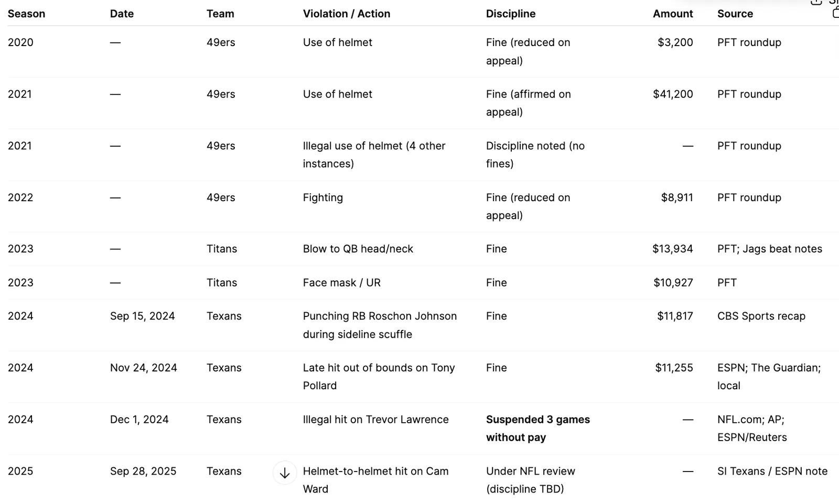Image resolution: width=839 pixels, height=504 pixels.
Task: Click the scroll-to-bottom down arrow button
Action: pos(285,473)
